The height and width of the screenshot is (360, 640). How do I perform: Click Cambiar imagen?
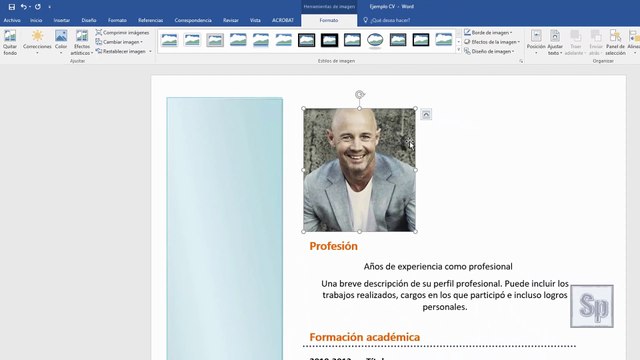119,42
